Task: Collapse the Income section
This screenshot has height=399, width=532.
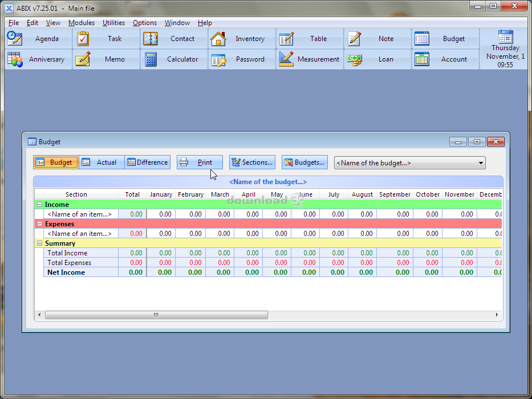Action: 40,205
